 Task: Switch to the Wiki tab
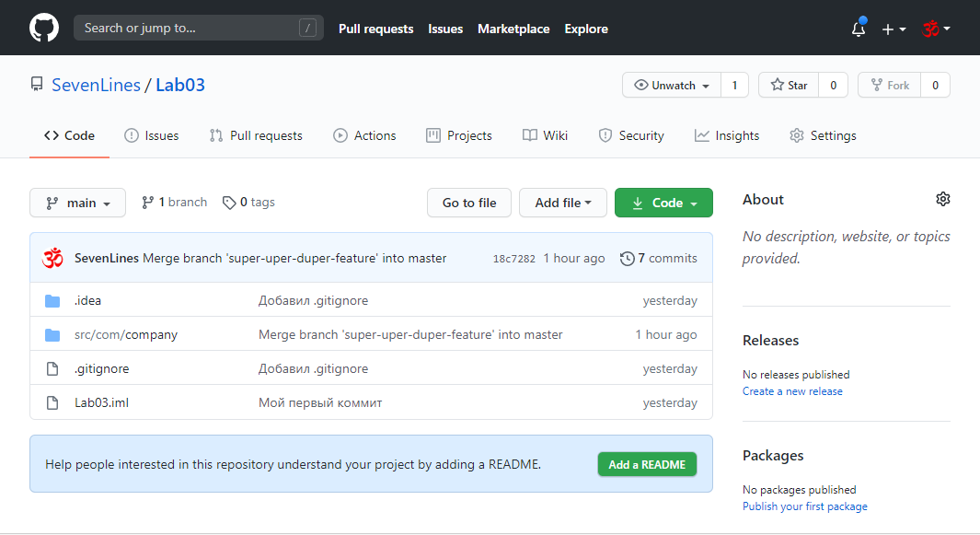pyautogui.click(x=545, y=135)
